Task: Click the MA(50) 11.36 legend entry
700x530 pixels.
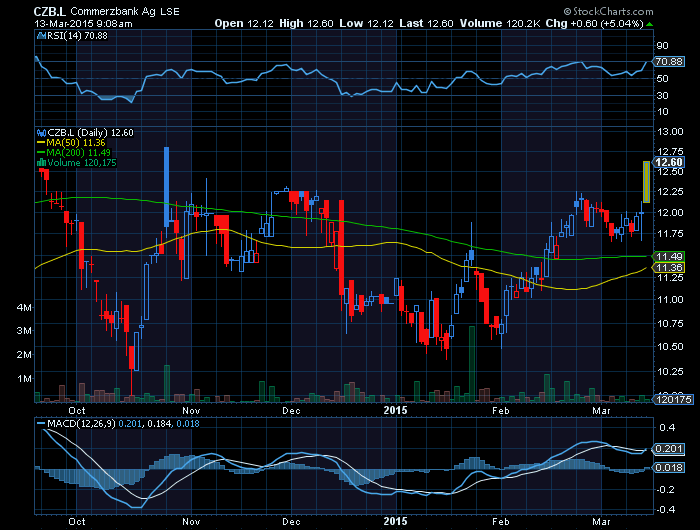Action: [x=76, y=143]
